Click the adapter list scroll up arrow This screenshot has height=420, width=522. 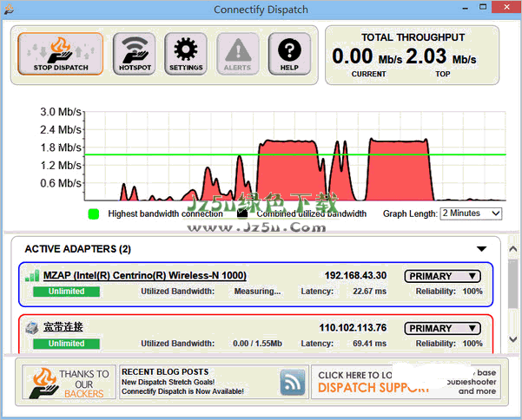(513, 249)
